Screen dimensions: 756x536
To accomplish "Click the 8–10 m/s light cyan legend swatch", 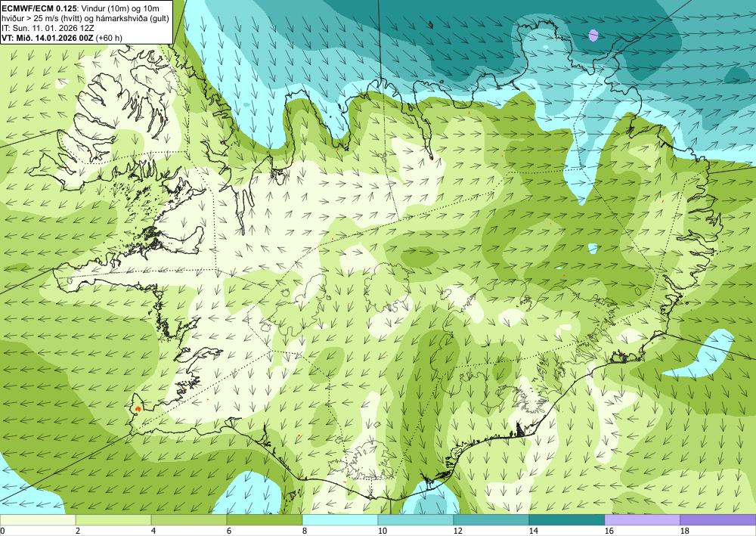I will click(340, 519).
